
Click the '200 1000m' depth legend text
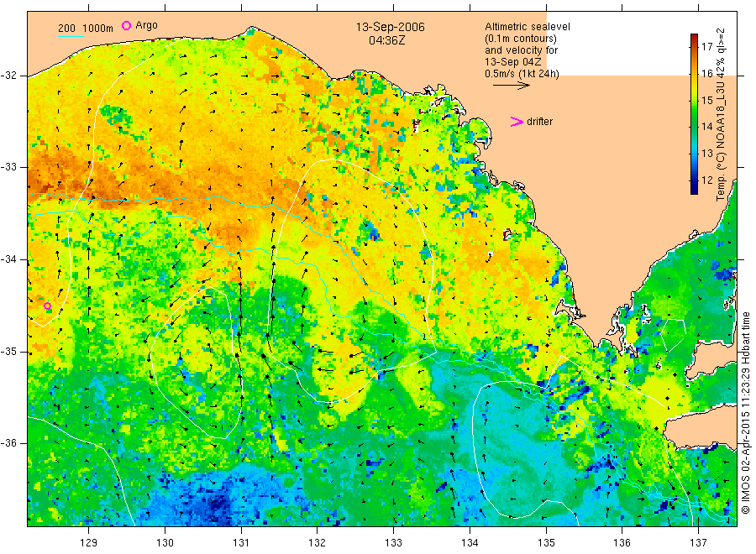[86, 29]
